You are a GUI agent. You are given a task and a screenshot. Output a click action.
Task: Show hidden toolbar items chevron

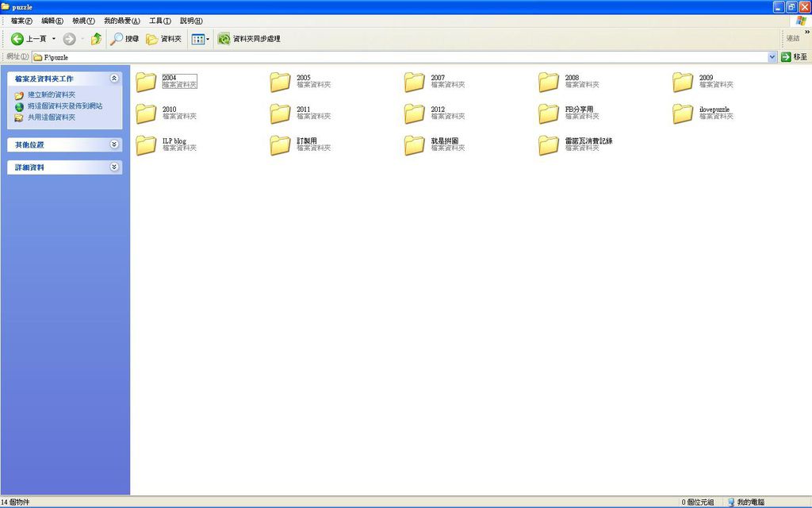tap(806, 32)
